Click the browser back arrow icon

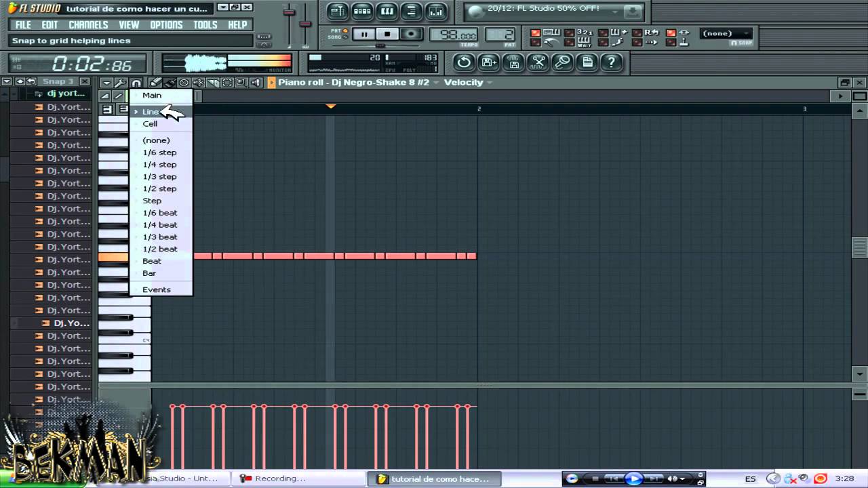[x=31, y=81]
